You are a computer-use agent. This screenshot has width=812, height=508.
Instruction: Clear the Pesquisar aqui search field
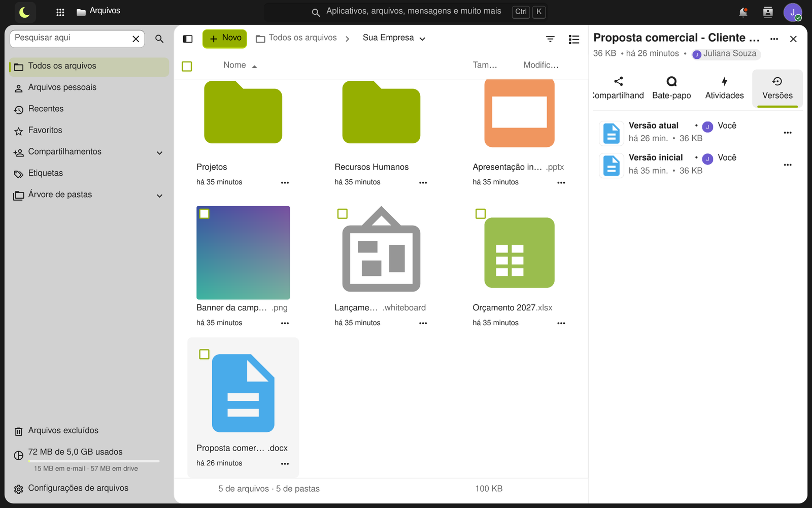click(x=136, y=39)
